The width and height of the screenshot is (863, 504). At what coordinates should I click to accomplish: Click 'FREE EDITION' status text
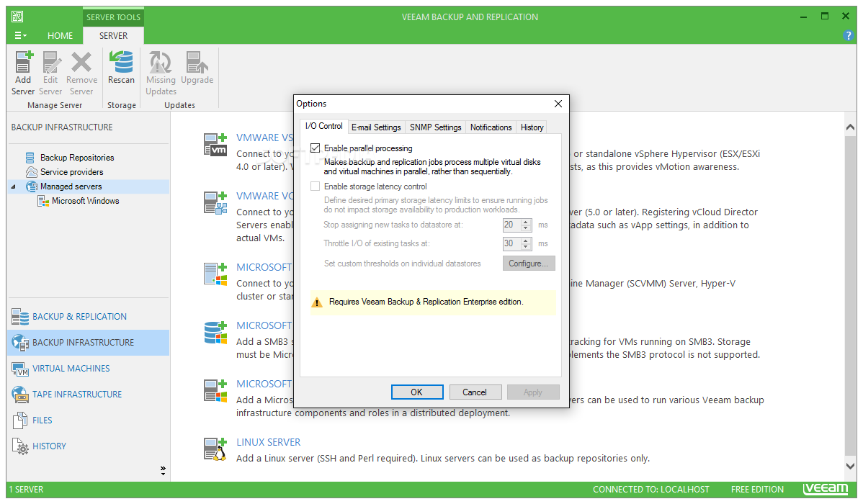point(757,489)
